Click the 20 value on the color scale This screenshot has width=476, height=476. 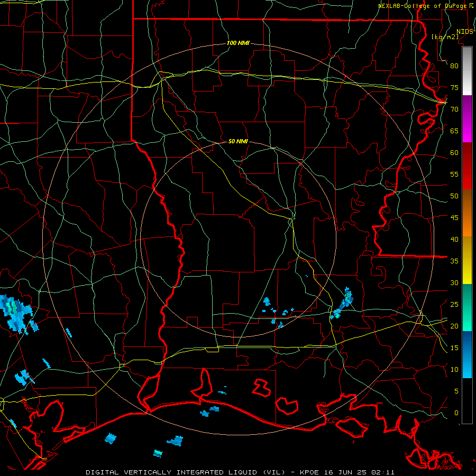click(454, 326)
